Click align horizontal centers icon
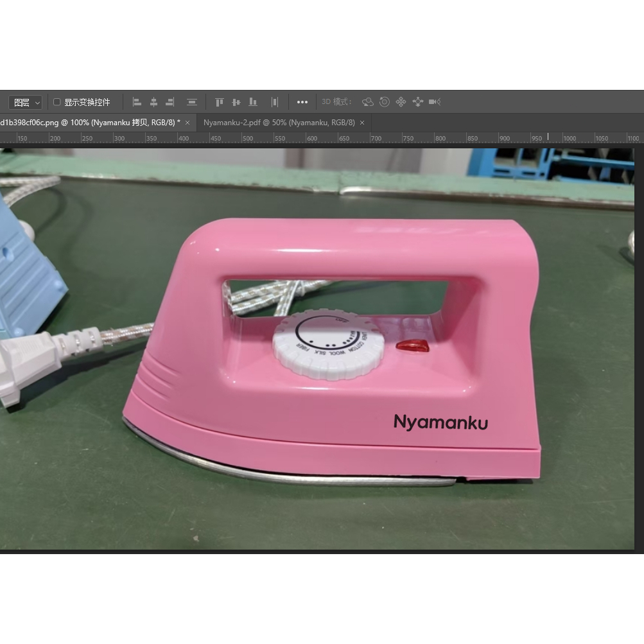Image resolution: width=644 pixels, height=644 pixels. tap(153, 102)
